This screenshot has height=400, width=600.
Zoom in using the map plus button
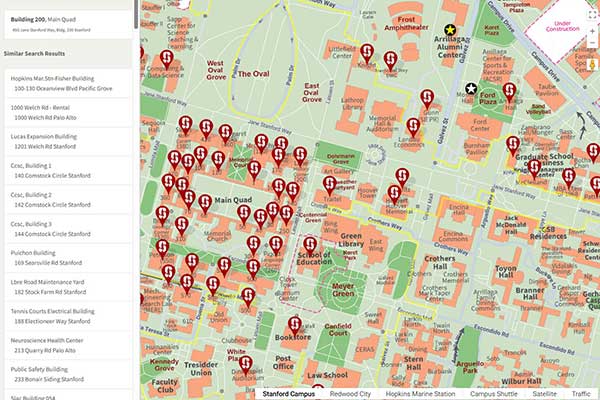[x=591, y=30]
